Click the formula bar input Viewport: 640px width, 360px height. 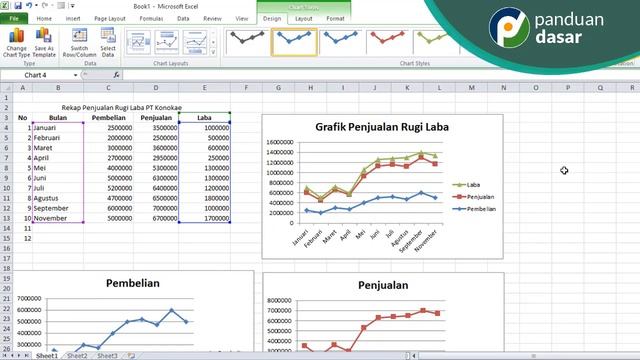(x=380, y=75)
